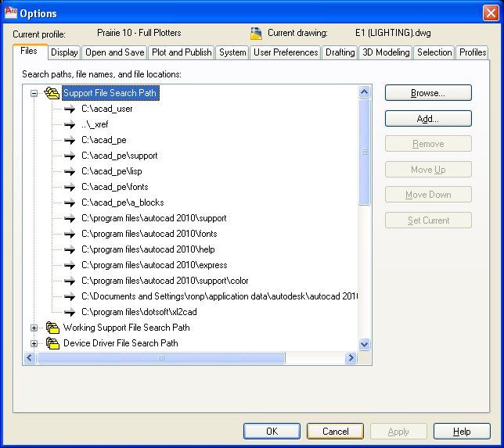Click the arrow icon beside C:\program files\dotsoft\xl2cad

70,312
